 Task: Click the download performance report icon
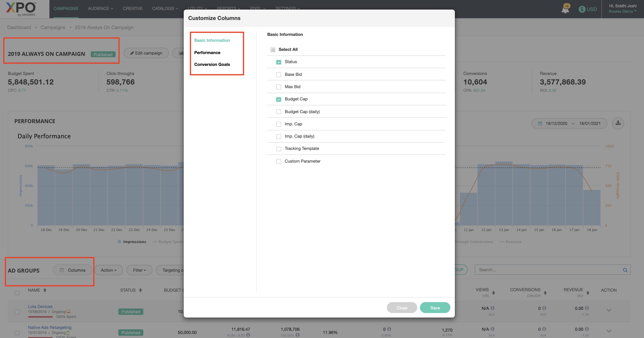pyautogui.click(x=618, y=123)
